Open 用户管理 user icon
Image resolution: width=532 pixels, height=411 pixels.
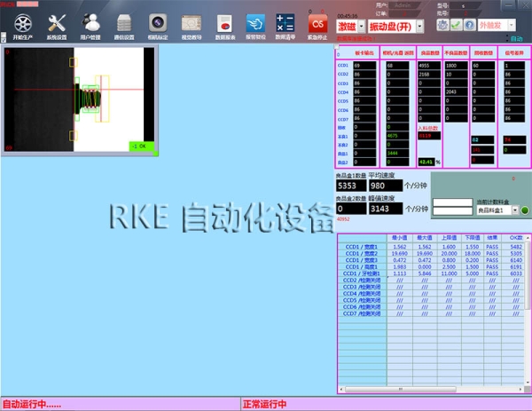[x=90, y=22]
